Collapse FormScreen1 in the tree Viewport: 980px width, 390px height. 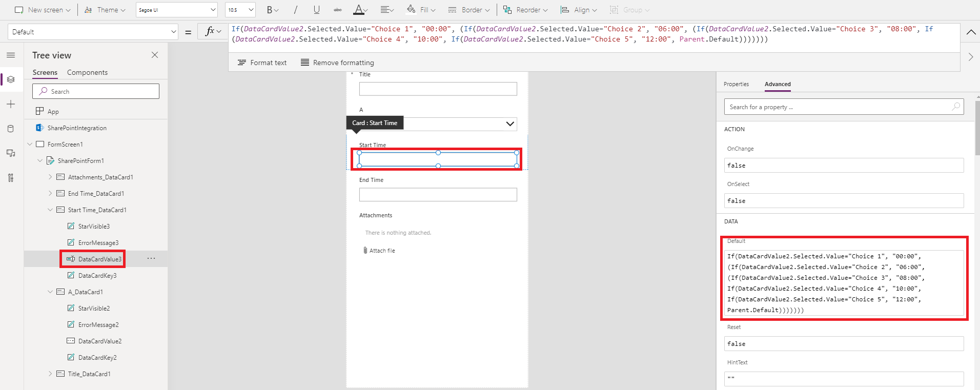(30, 145)
